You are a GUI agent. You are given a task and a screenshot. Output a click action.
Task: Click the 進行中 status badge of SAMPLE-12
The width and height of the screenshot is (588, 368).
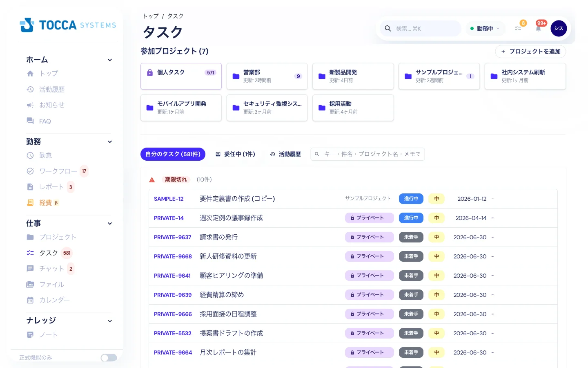click(411, 199)
